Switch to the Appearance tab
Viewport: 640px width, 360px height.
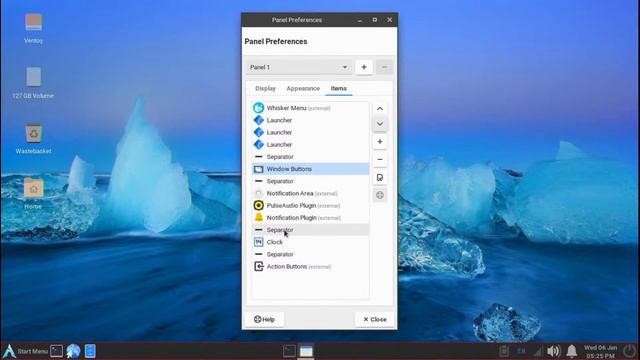click(303, 89)
